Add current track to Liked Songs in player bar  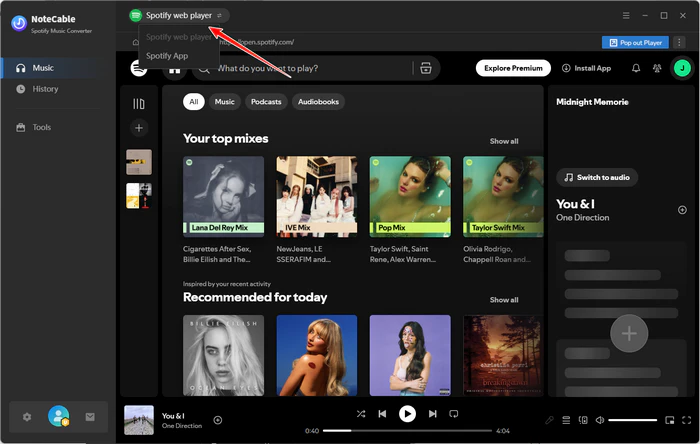pyautogui.click(x=218, y=420)
